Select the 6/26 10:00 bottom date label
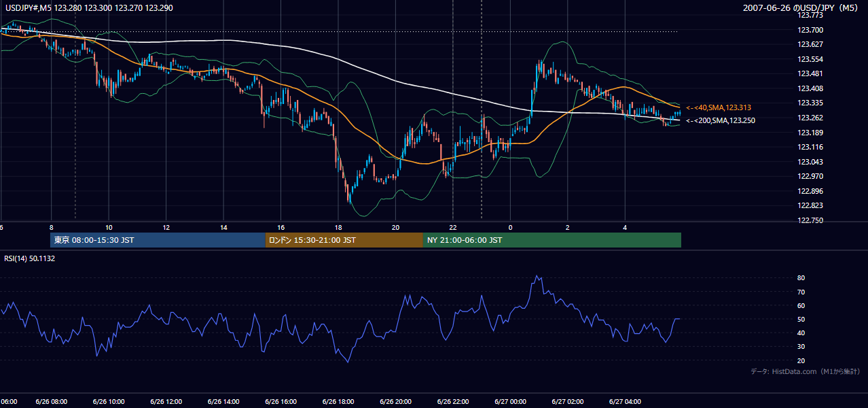The height and width of the screenshot is (408, 868). [109, 402]
